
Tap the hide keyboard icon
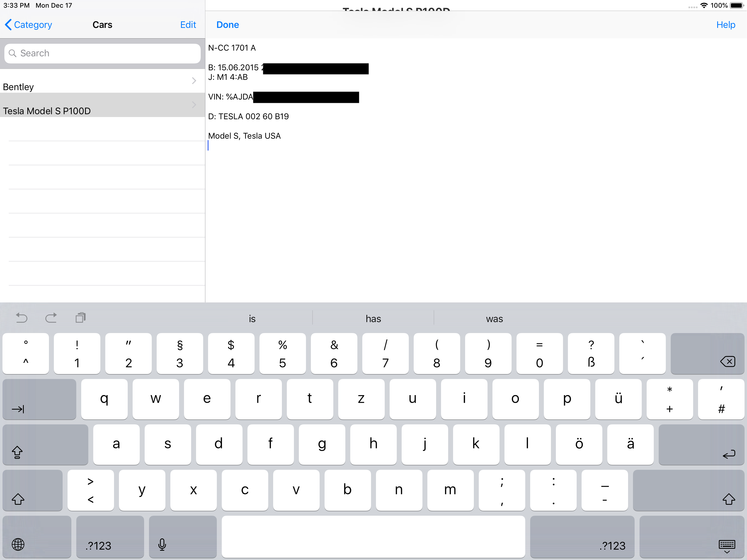tap(727, 547)
